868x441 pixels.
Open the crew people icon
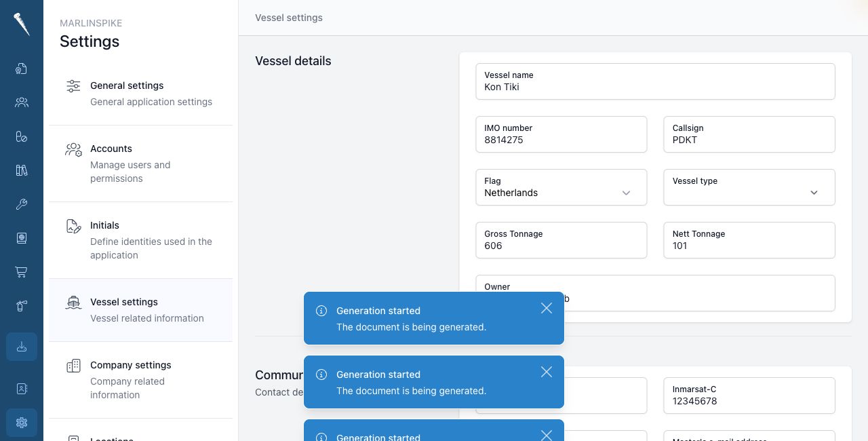coord(22,102)
